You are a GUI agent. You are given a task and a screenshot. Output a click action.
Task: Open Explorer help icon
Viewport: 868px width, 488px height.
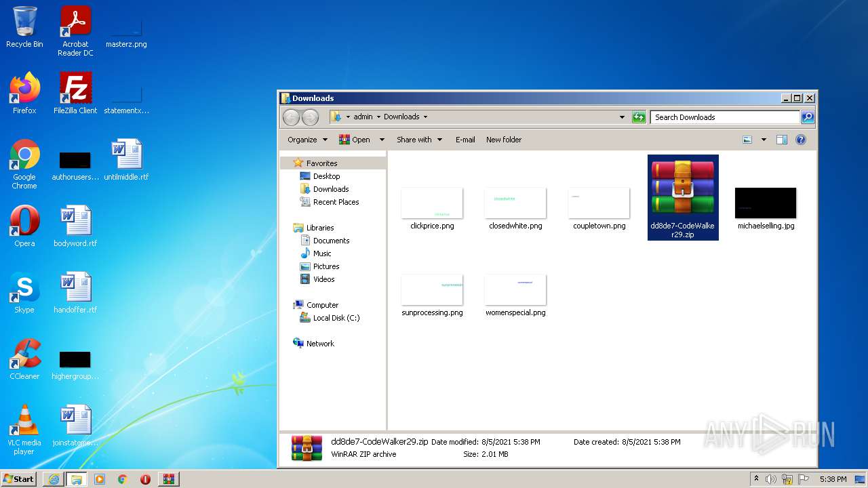pyautogui.click(x=801, y=140)
